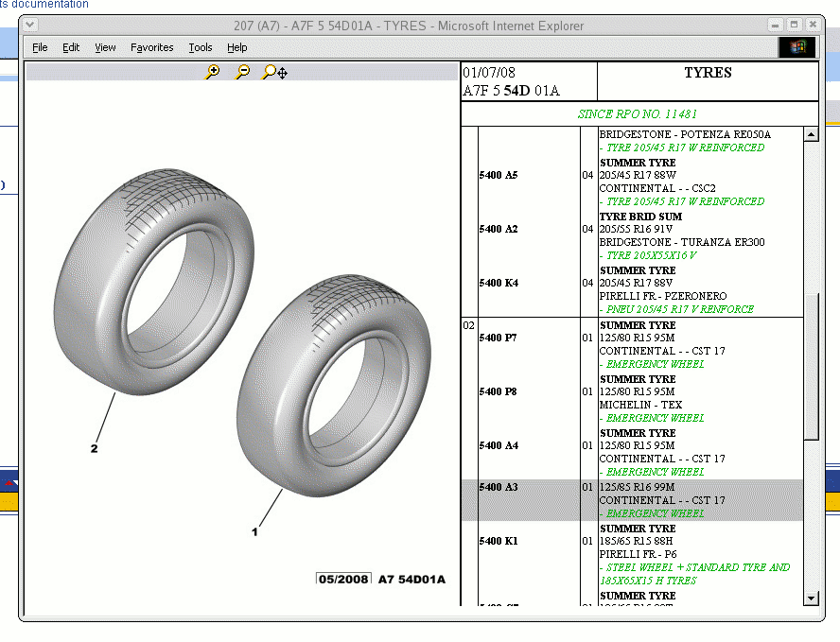Close the TYRES Internet Explorer window
Screen dimensions: 840x642
click(x=813, y=25)
